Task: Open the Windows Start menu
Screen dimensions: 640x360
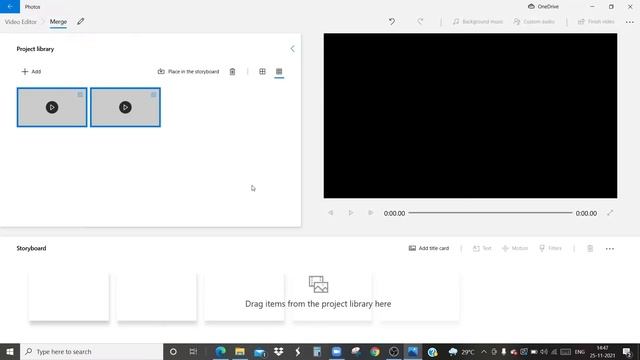Action: click(10, 351)
